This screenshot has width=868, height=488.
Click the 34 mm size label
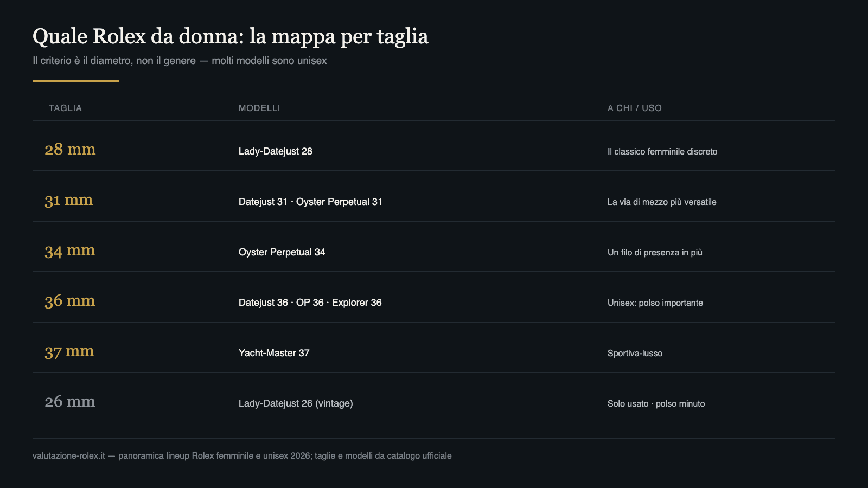pyautogui.click(x=70, y=251)
